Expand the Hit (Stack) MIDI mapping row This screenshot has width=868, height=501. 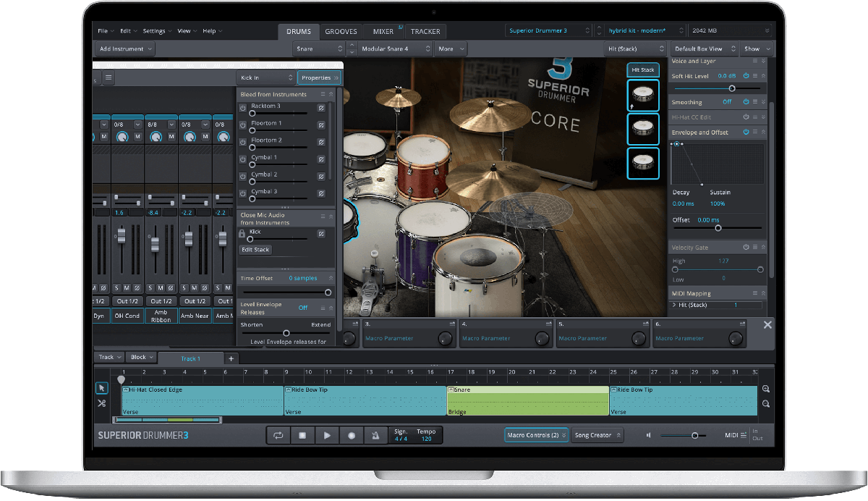(x=674, y=306)
